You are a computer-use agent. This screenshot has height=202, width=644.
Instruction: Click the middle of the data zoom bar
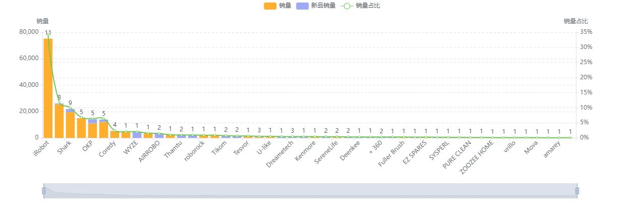(x=310, y=191)
